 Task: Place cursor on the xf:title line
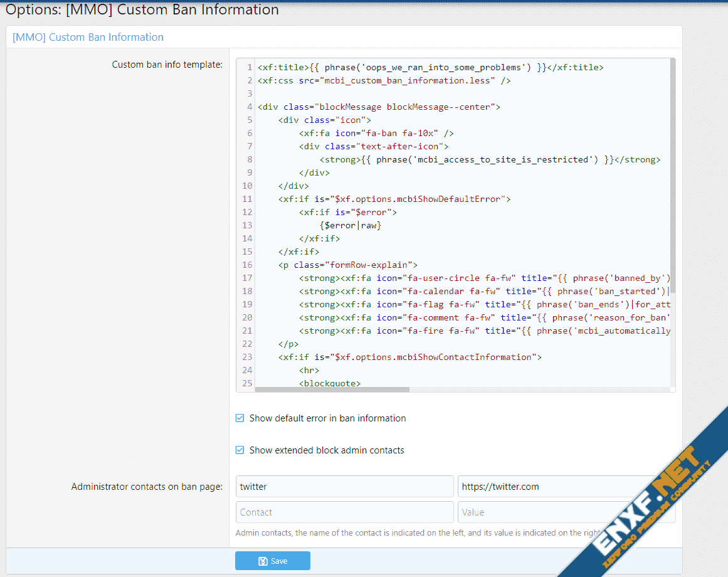pos(430,67)
